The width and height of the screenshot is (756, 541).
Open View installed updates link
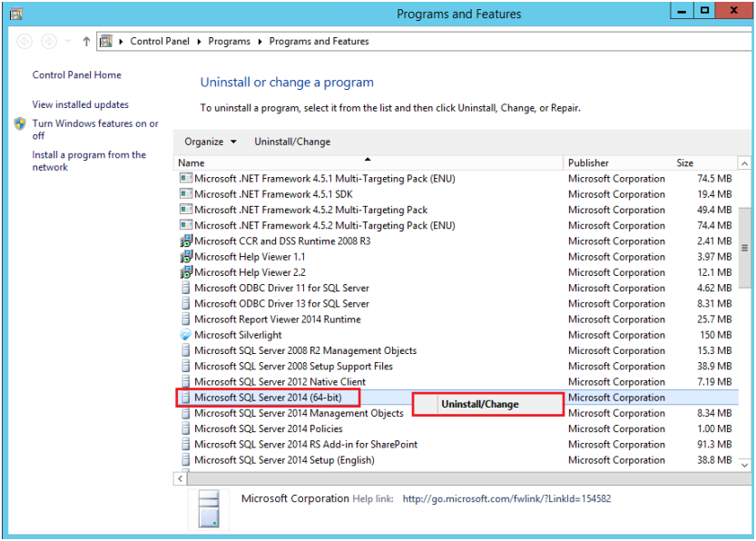(x=81, y=104)
